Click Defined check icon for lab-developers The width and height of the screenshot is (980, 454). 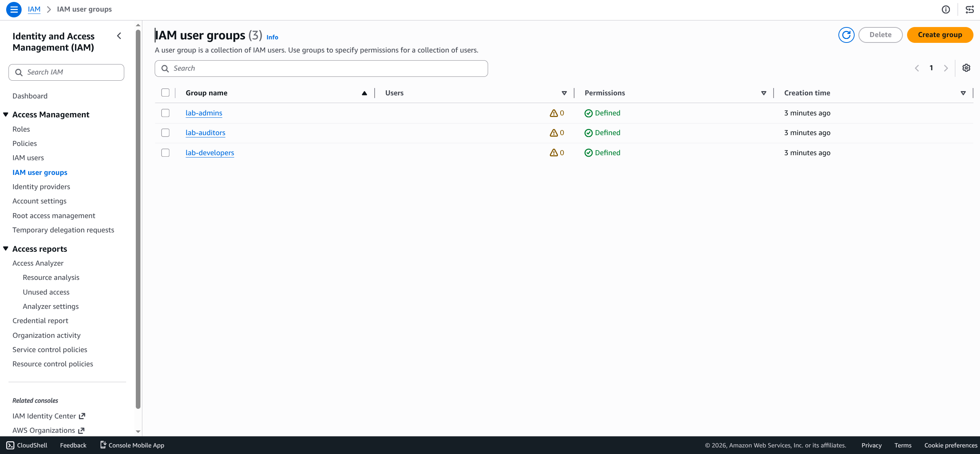tap(588, 153)
